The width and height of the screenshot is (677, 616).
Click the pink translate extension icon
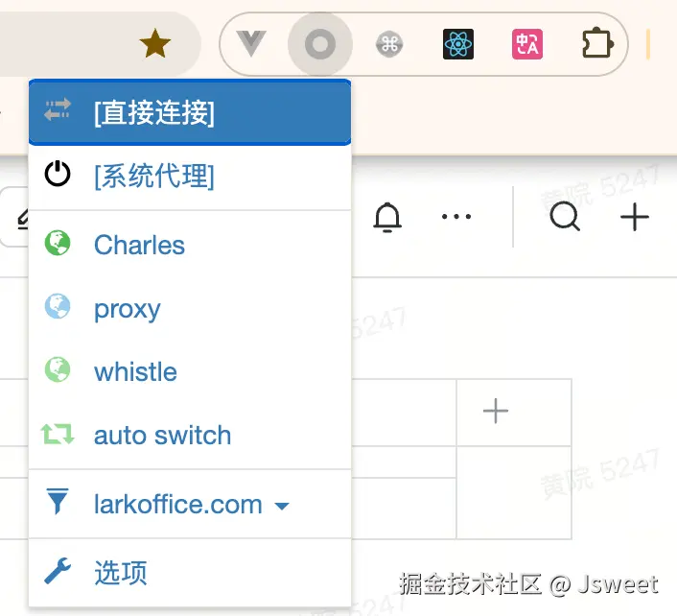[527, 44]
